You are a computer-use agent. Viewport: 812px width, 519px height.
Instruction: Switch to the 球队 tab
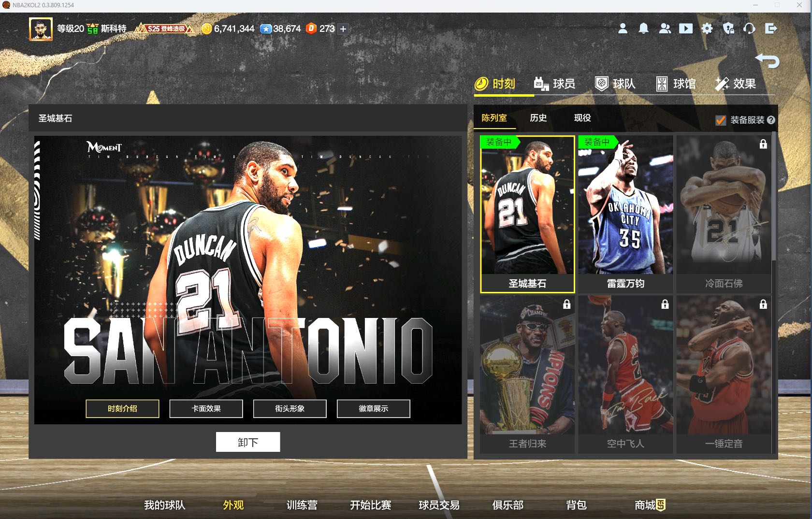pyautogui.click(x=615, y=84)
